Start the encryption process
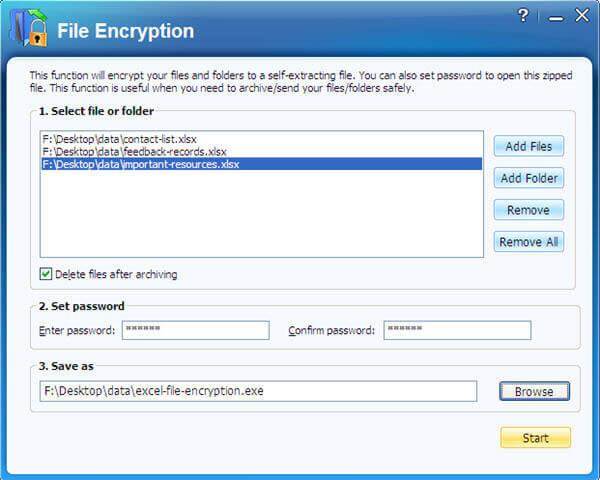Screen dimensions: 600x480 coord(535,438)
